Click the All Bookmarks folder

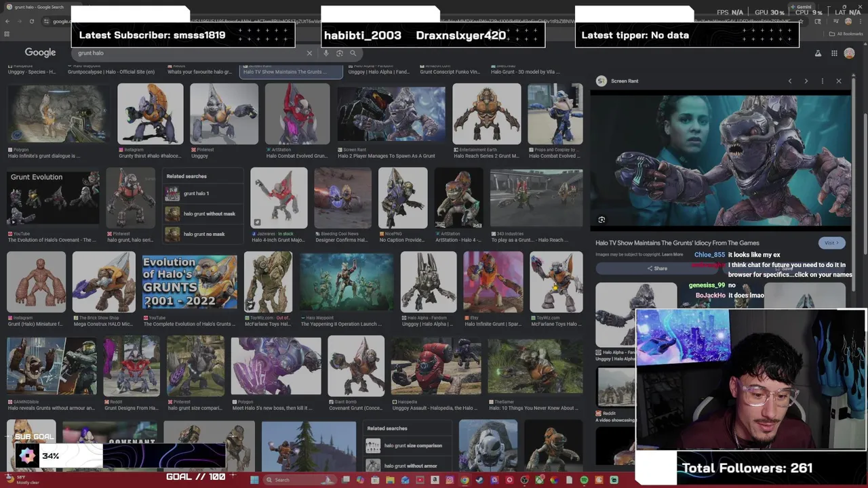click(x=846, y=34)
